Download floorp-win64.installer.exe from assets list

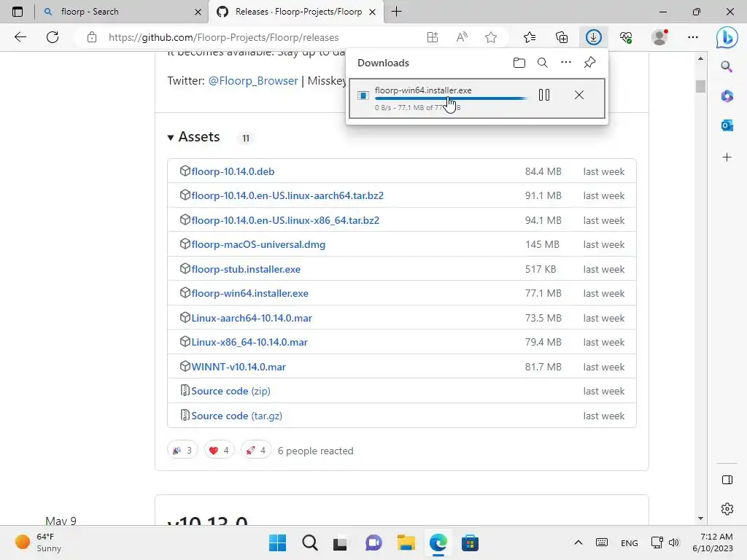point(249,293)
